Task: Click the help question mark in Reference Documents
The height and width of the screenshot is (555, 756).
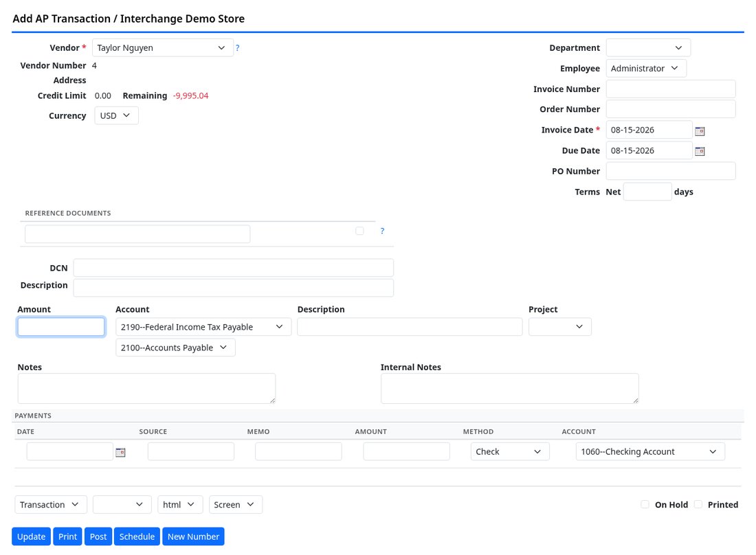Action: pos(382,231)
